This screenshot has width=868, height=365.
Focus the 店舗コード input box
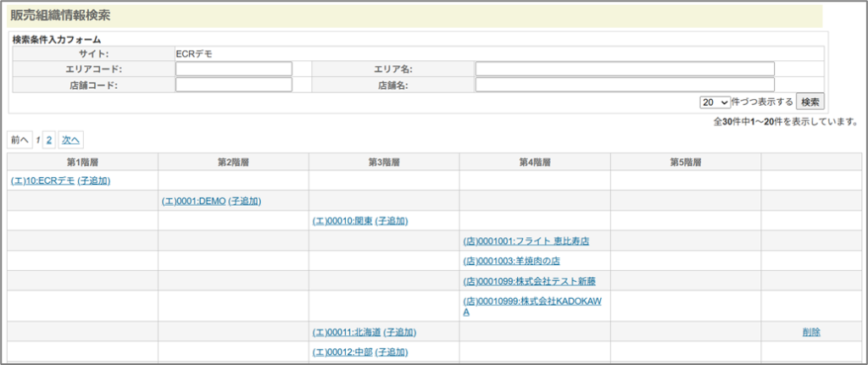click(x=233, y=86)
